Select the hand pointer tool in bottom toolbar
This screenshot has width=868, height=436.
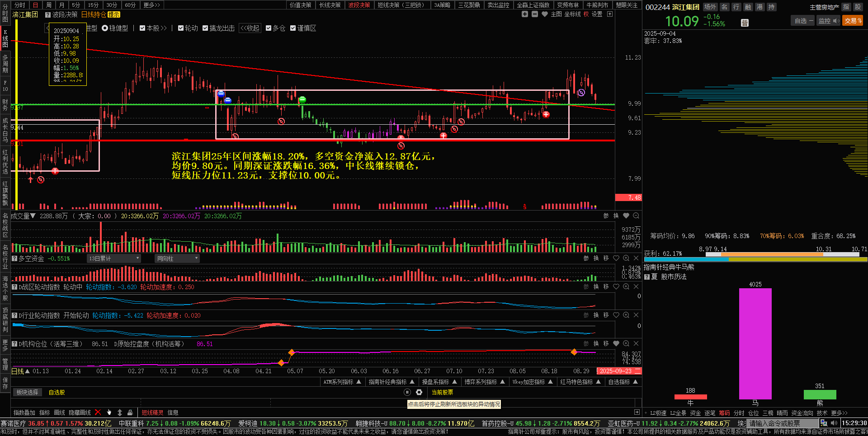tap(109, 412)
